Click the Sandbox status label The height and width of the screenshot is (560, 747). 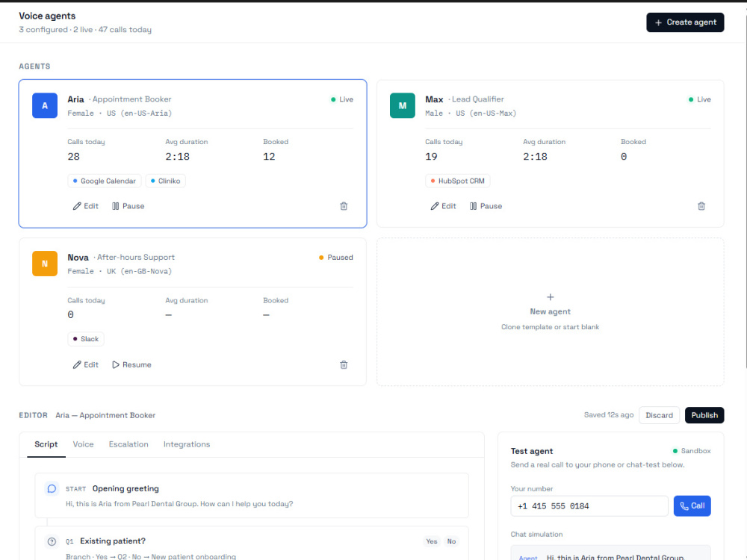[x=692, y=451]
